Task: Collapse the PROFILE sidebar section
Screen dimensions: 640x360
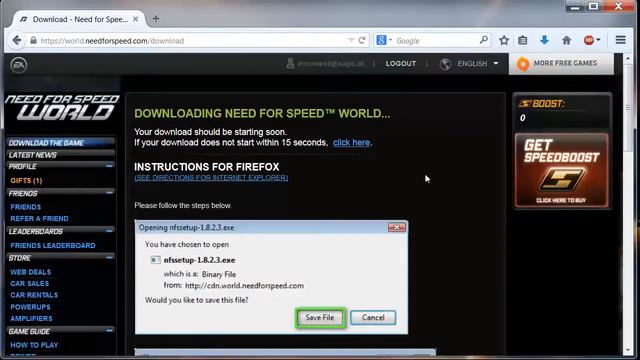Action: [x=109, y=166]
